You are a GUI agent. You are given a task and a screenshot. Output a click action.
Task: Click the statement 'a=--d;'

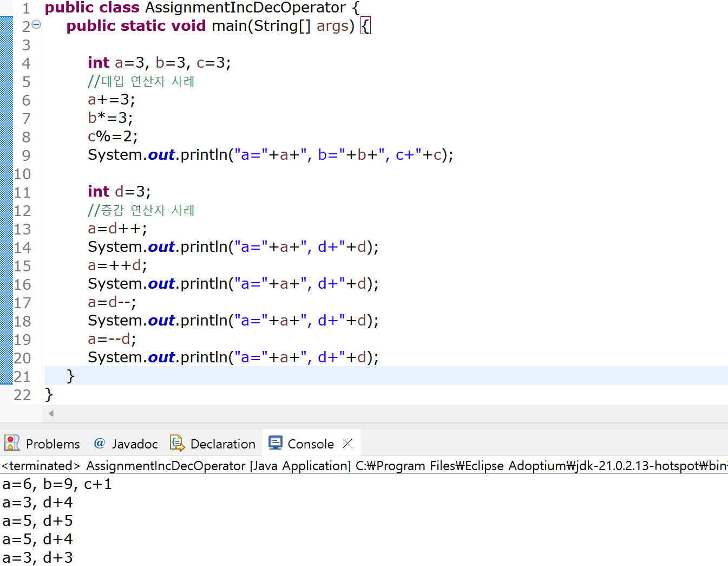point(112,339)
